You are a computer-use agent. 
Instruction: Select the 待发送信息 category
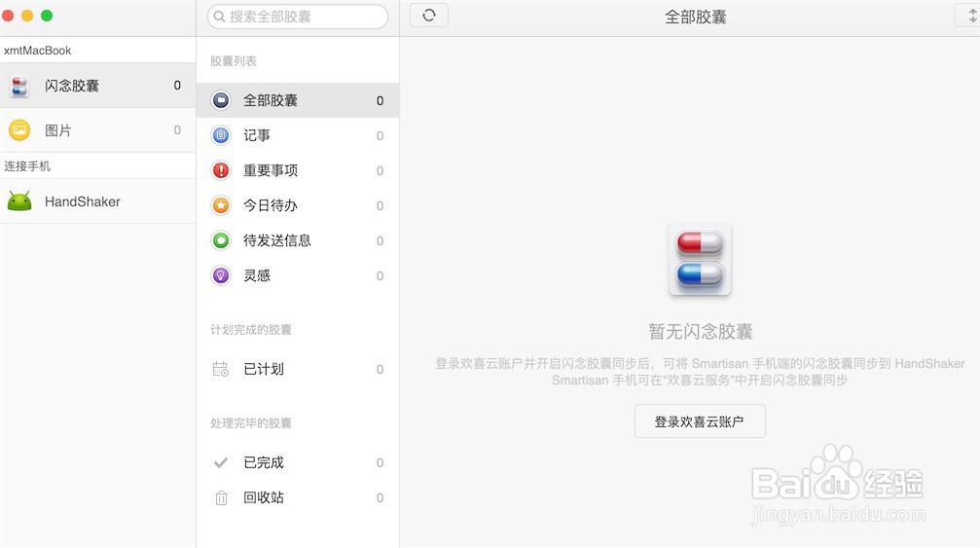pos(298,240)
